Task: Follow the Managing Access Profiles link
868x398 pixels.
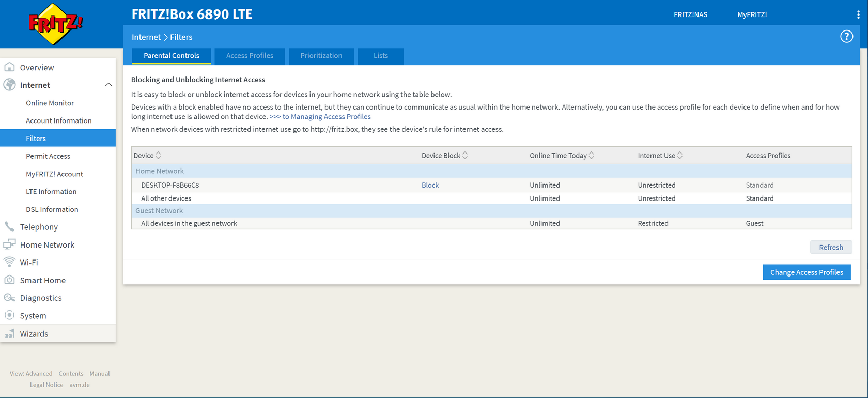Action: (x=320, y=117)
